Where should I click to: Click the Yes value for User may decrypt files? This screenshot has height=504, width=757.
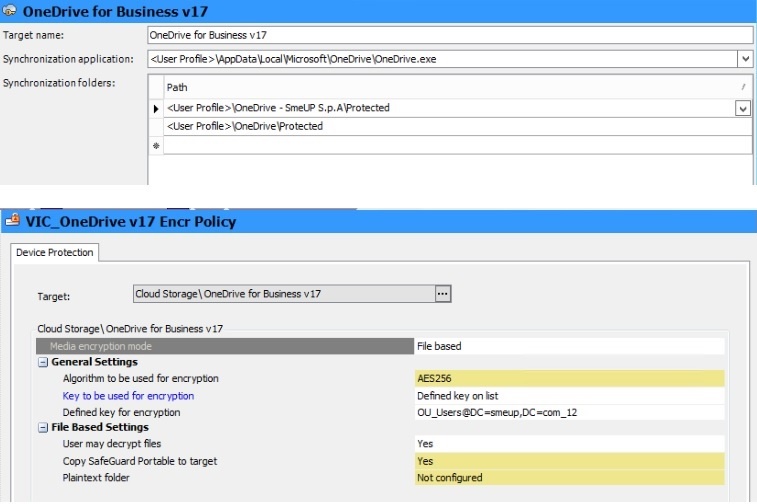click(x=570, y=444)
